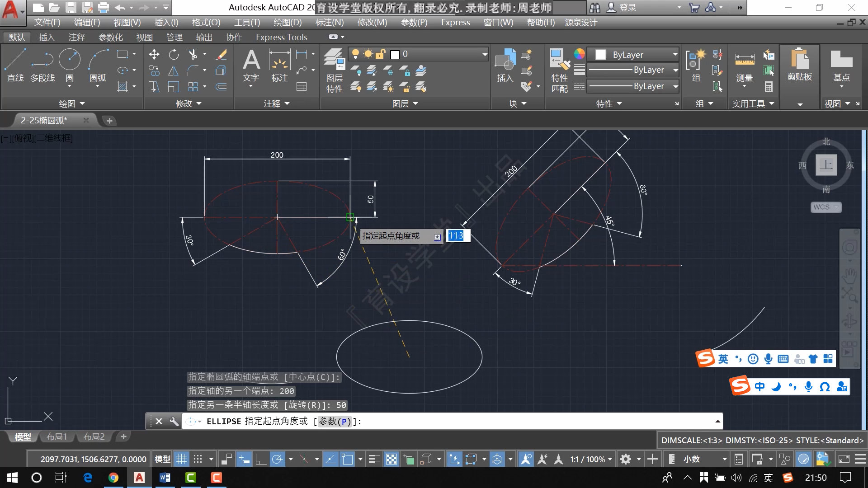Toggle grid display in status bar

point(181,460)
